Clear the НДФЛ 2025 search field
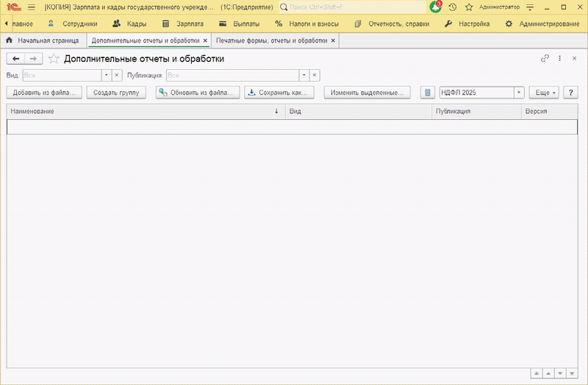The width and height of the screenshot is (588, 385). 519,93
